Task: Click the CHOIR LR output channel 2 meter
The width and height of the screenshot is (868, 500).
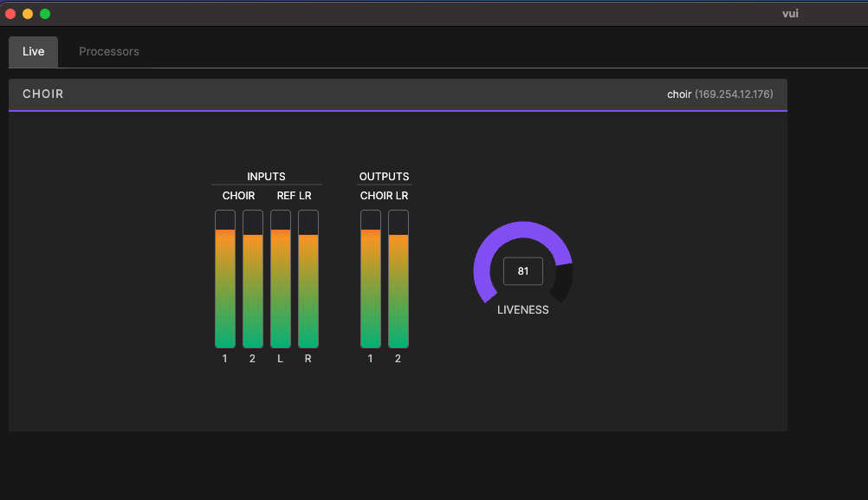Action: 398,279
